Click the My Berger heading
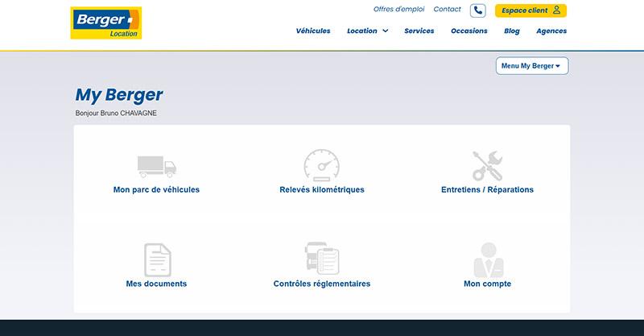The height and width of the screenshot is (336, 644). 119,95
